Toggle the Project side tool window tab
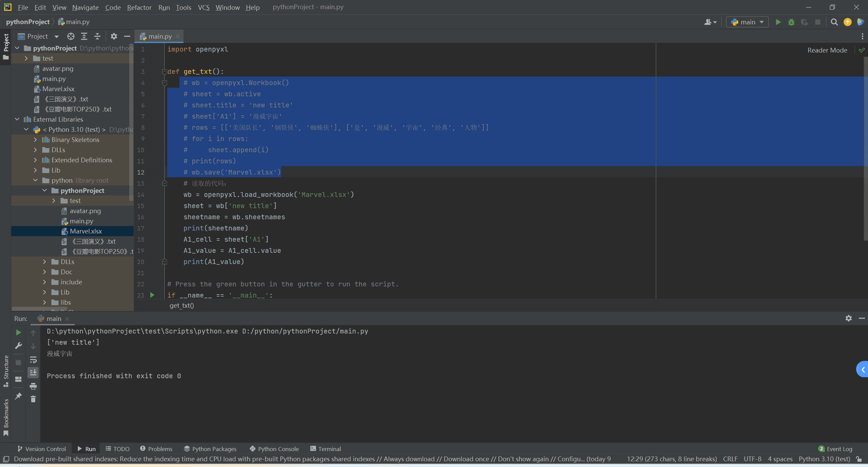This screenshot has height=467, width=868. click(6, 46)
